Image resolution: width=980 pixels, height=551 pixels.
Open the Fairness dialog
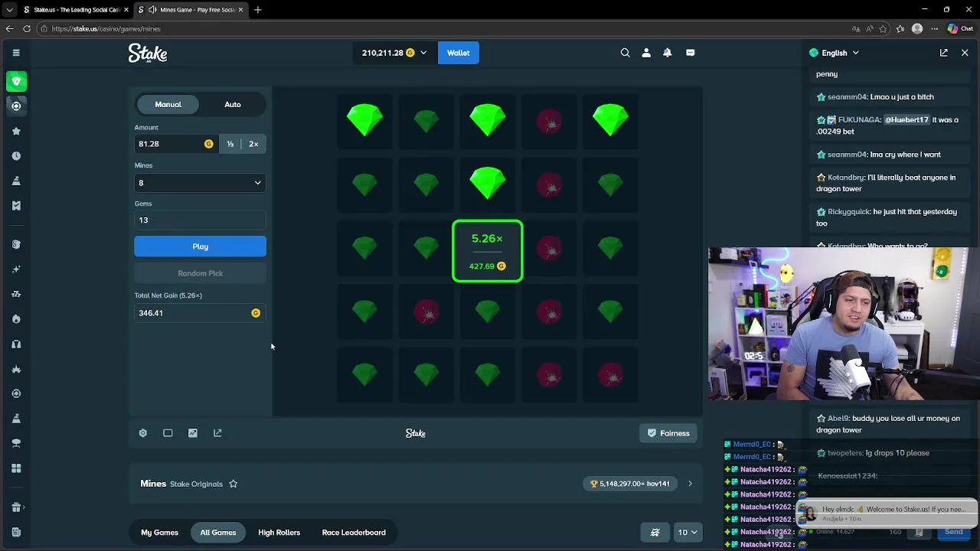pyautogui.click(x=668, y=433)
